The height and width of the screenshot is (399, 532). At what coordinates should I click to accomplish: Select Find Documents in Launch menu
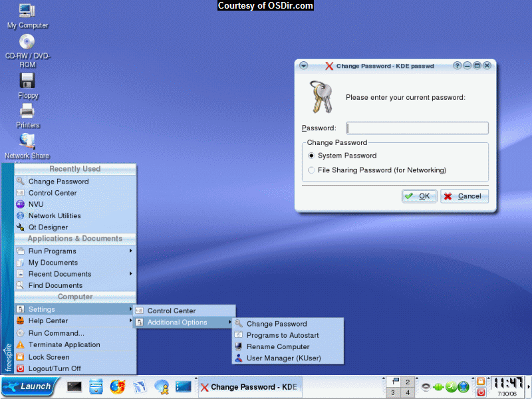75,286
